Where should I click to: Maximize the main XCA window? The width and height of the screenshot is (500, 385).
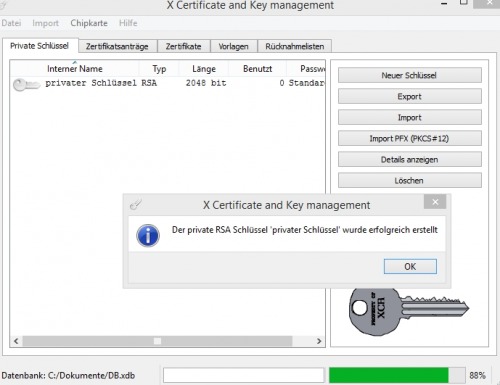(464, 3)
